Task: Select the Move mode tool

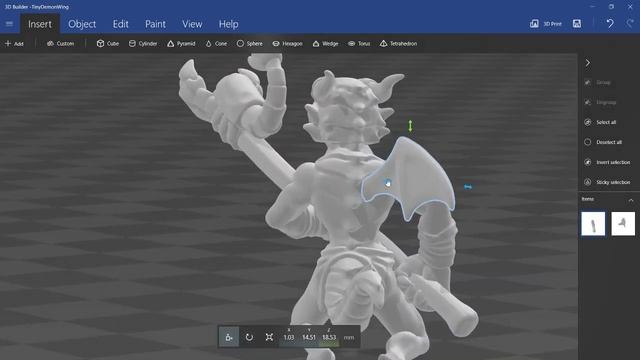Action: pos(229,337)
